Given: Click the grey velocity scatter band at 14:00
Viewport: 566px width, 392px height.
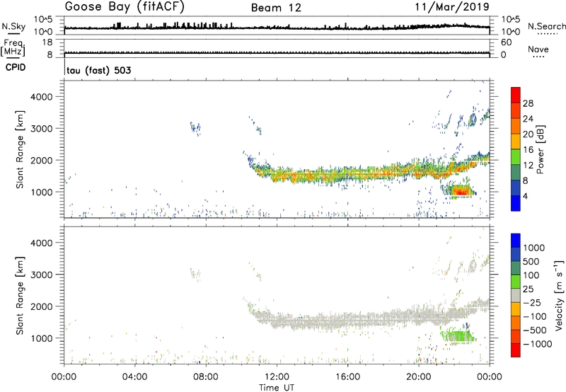Looking at the screenshot, I should coord(312,321).
